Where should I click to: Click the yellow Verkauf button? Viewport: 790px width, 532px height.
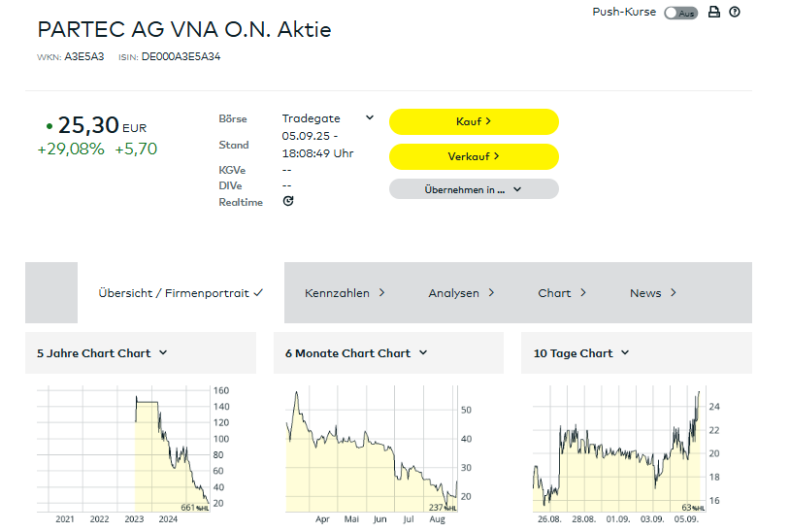474,156
